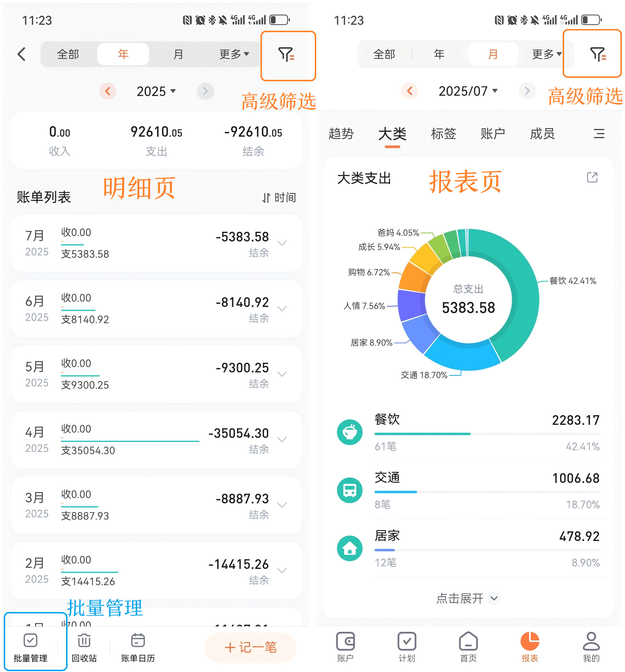The image size is (625, 672).
Task: Select 全部 range on bill detail page
Action: pos(68,54)
